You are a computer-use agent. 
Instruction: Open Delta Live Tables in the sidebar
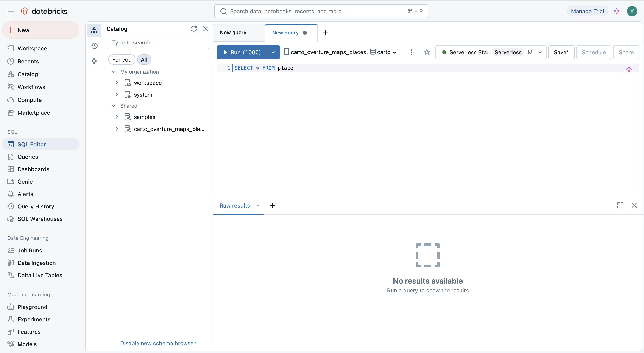[x=40, y=276]
